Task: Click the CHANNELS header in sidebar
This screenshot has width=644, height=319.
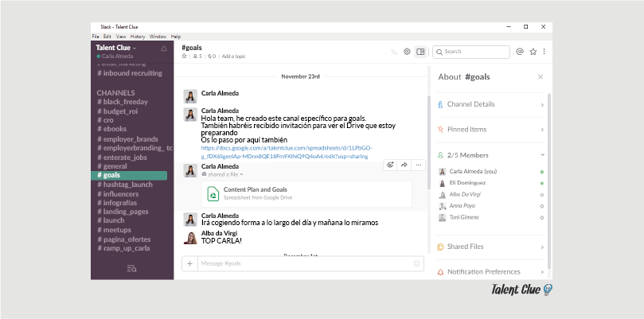Action: [x=115, y=93]
